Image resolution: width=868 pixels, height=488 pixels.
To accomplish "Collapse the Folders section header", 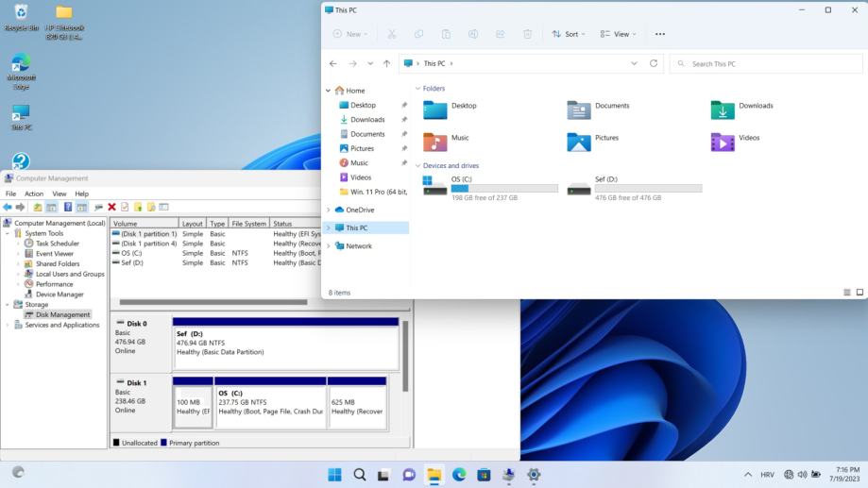I will coord(417,89).
